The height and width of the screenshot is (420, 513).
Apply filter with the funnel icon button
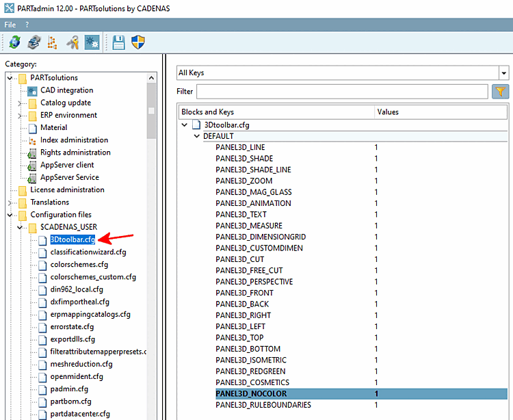click(499, 91)
